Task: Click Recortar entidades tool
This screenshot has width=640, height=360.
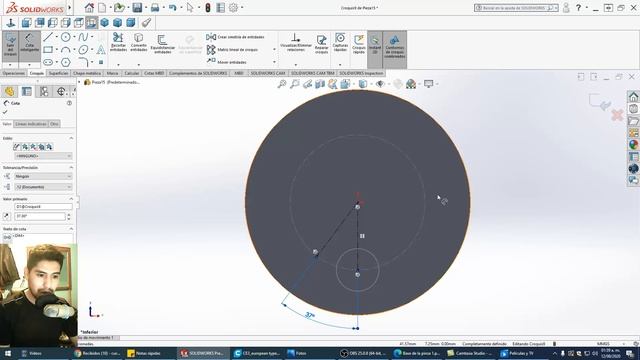Action: pos(118,42)
